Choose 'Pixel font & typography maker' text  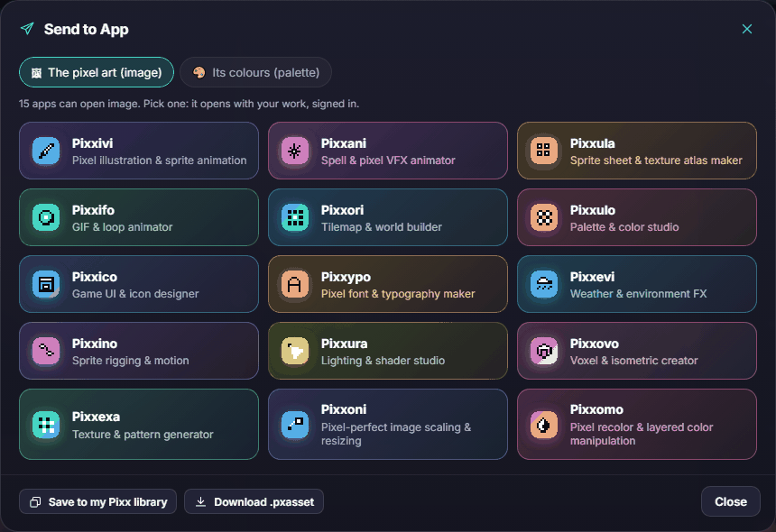click(398, 294)
